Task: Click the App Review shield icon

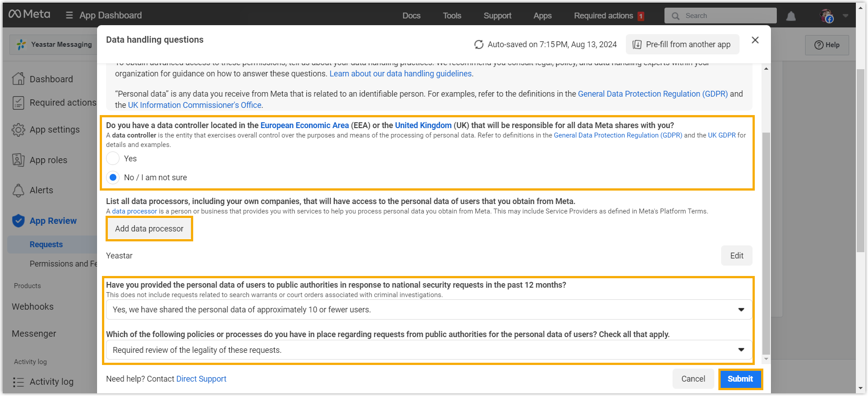Action: tap(18, 221)
